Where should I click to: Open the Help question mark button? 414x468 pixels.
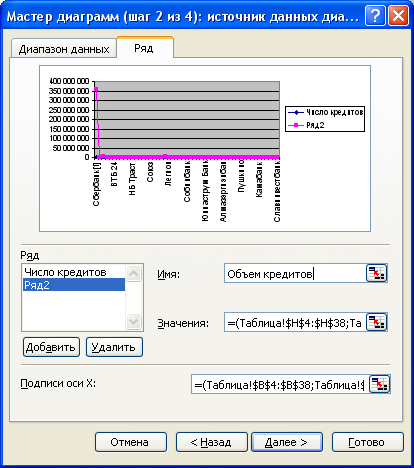(375, 16)
